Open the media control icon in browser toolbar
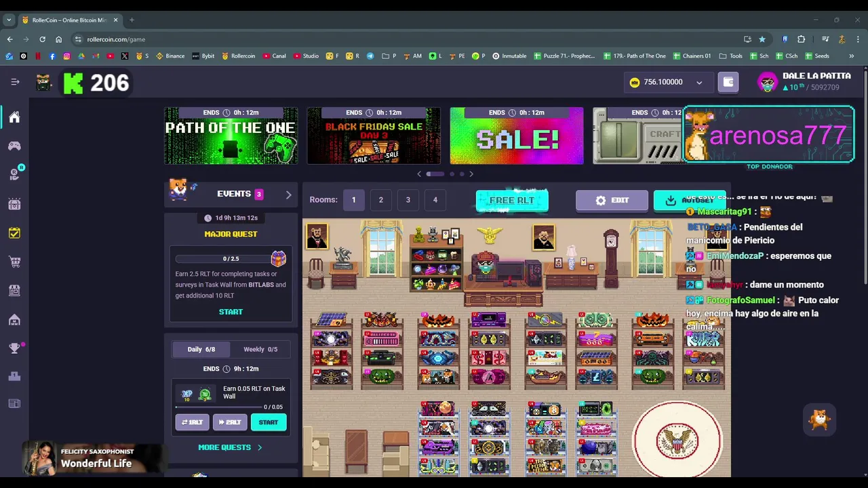The image size is (868, 488). [825, 39]
